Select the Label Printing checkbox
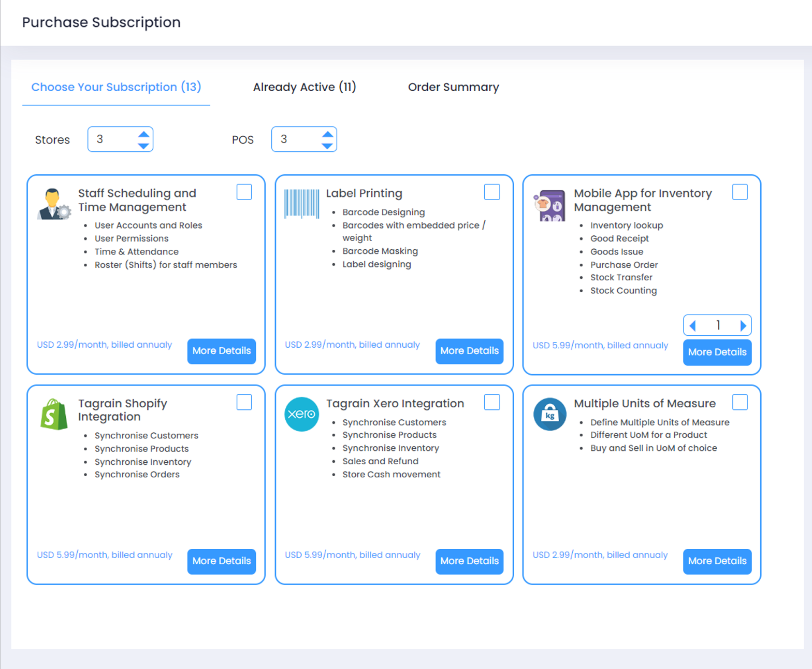This screenshot has height=669, width=812. (492, 192)
